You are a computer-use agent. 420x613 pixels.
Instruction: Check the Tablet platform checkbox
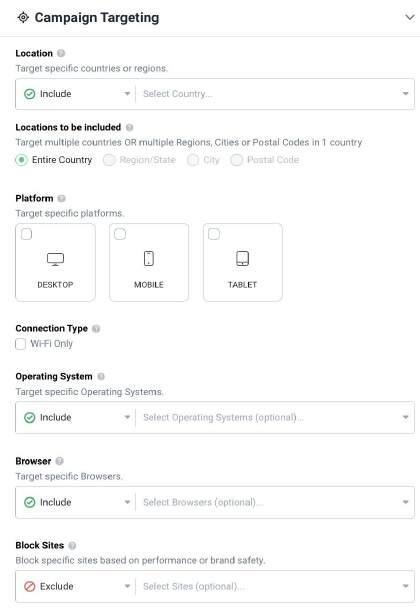[x=214, y=234]
